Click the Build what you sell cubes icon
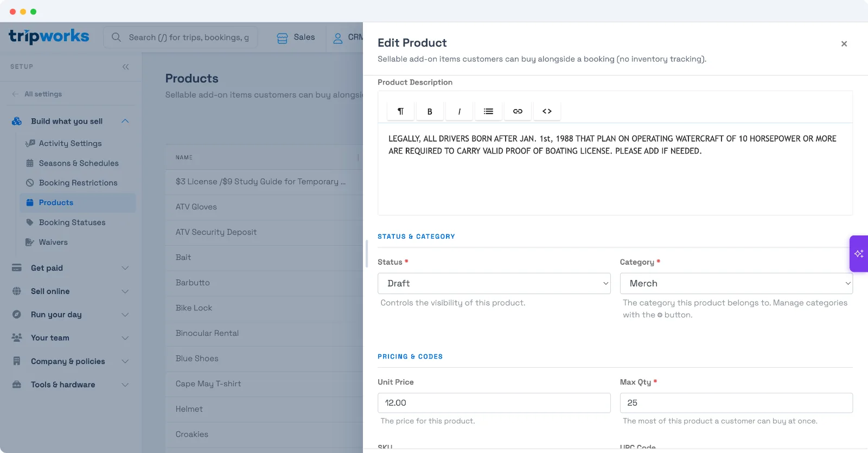Viewport: 868px width, 453px height. pos(17,121)
